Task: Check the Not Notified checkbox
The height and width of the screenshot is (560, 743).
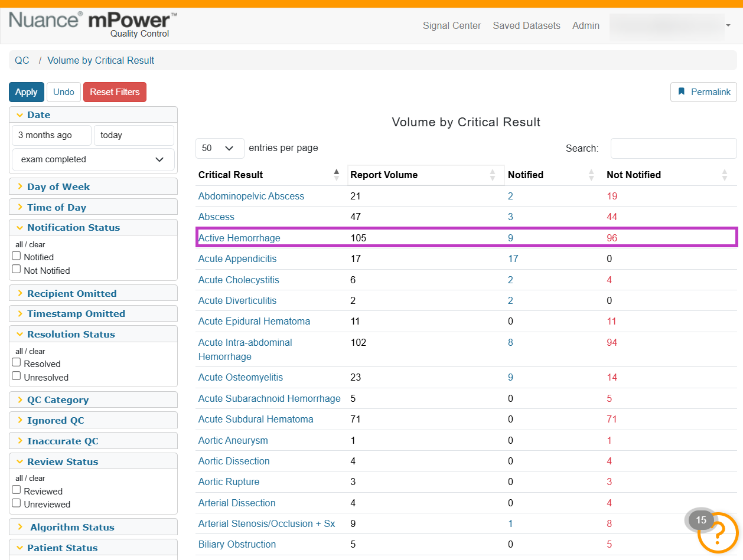Action: [x=17, y=269]
